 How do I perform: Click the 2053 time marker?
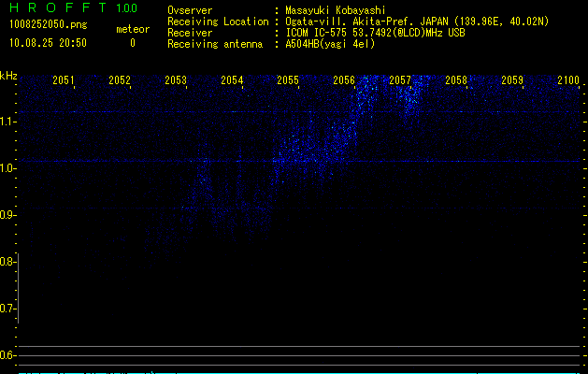(x=176, y=79)
